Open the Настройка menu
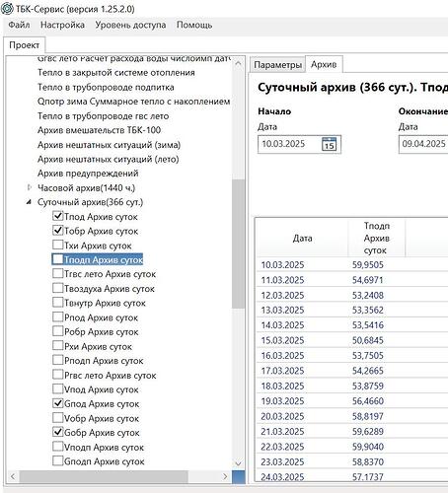Screen dimensions: 448x493 pyautogui.click(x=62, y=25)
